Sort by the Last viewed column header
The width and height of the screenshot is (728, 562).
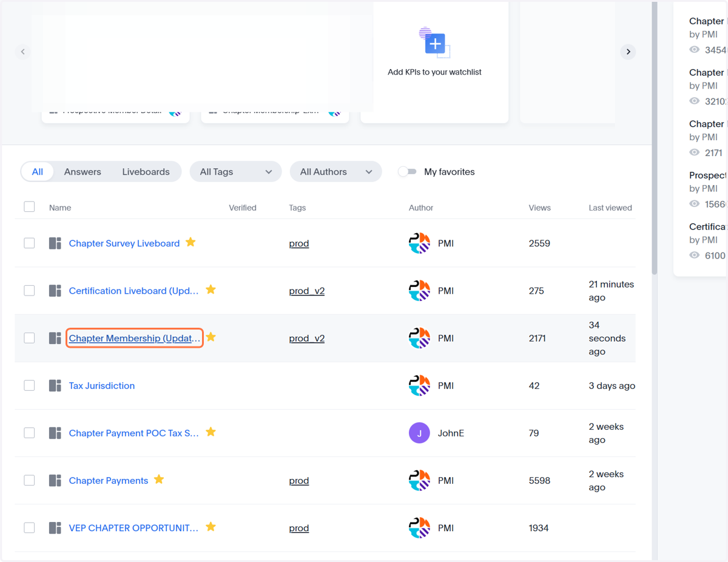pyautogui.click(x=610, y=208)
